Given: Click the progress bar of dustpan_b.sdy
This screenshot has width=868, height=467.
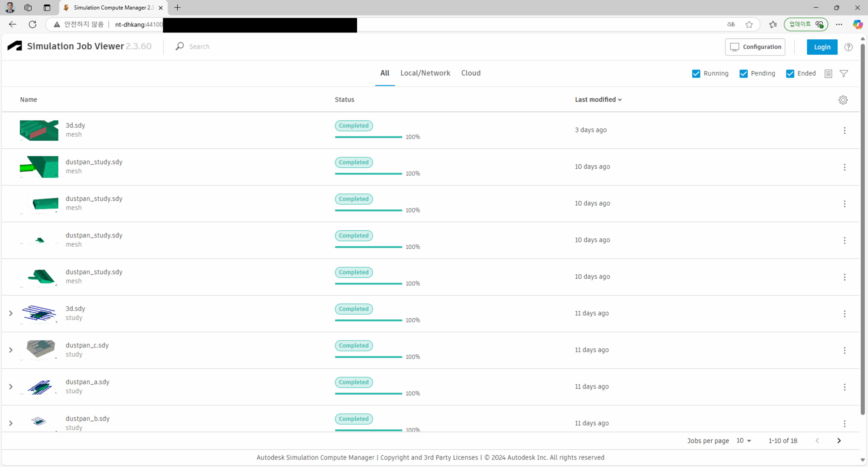Looking at the screenshot, I should click(x=368, y=430).
